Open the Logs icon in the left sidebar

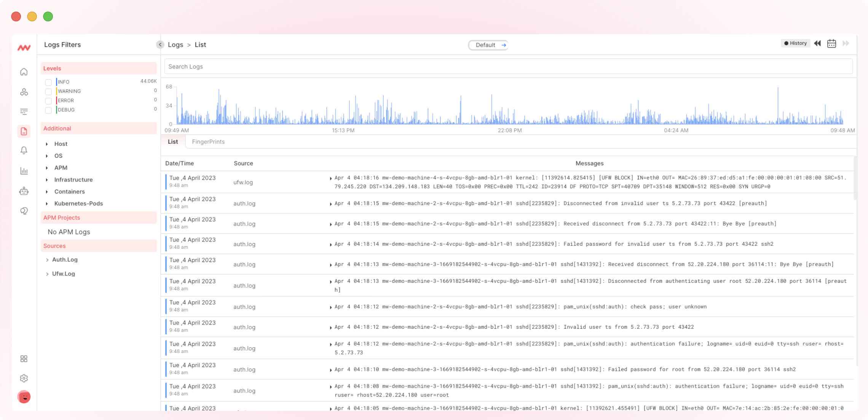tap(24, 131)
